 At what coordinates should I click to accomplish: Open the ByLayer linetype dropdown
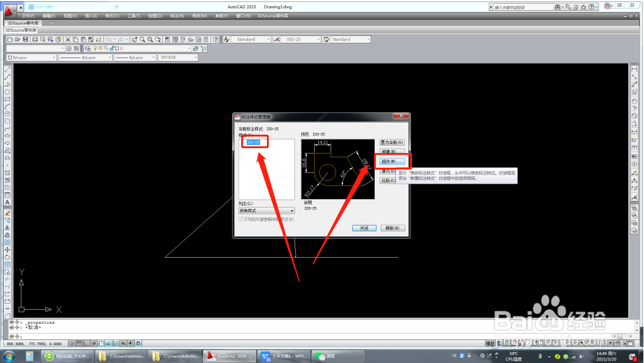(x=85, y=58)
